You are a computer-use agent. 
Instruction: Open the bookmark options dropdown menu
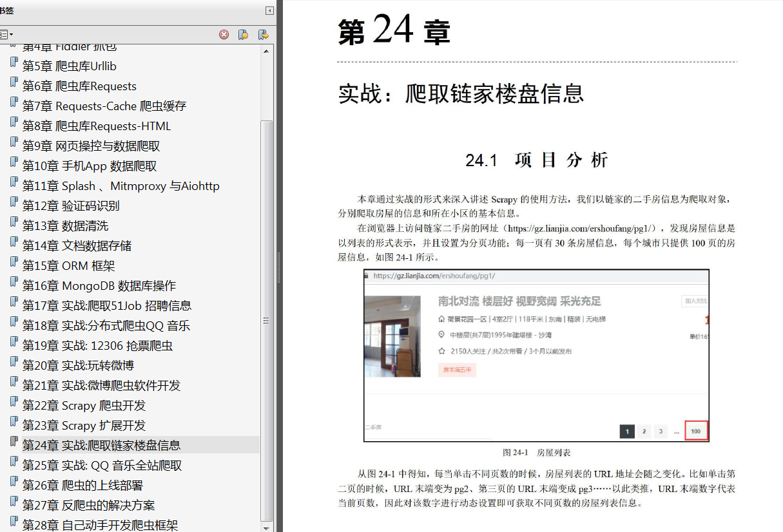click(x=6, y=34)
